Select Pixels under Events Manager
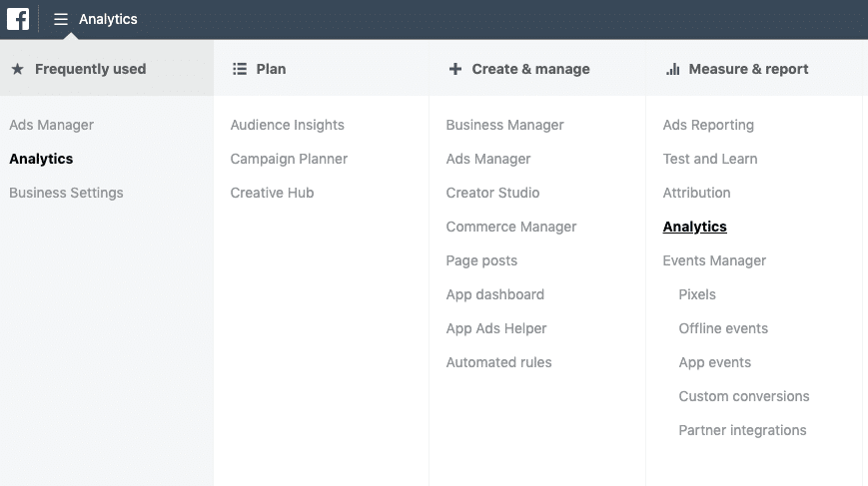The image size is (868, 486). pos(697,294)
